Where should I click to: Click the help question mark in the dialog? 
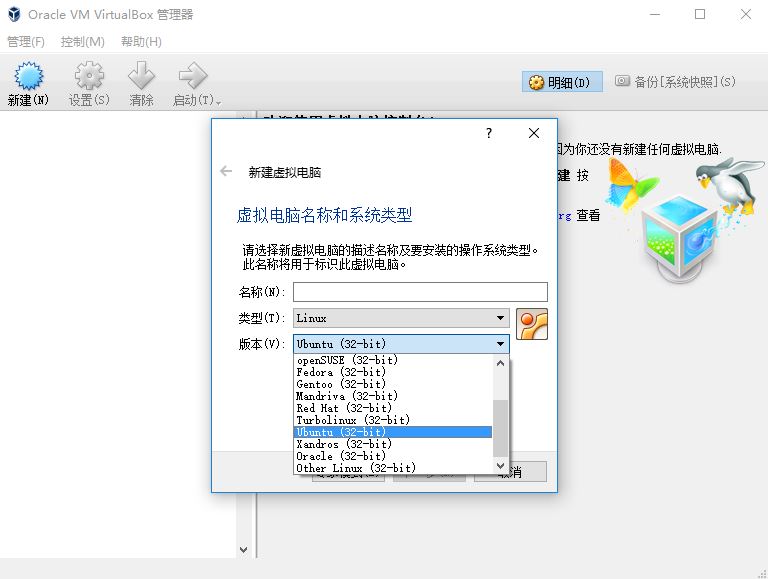pos(489,133)
